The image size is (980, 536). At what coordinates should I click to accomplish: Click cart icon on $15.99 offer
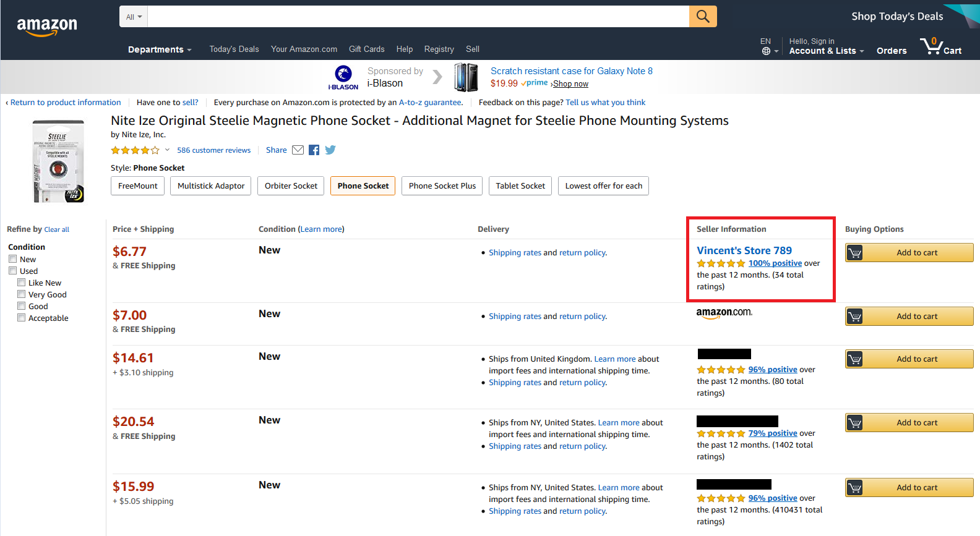(854, 488)
